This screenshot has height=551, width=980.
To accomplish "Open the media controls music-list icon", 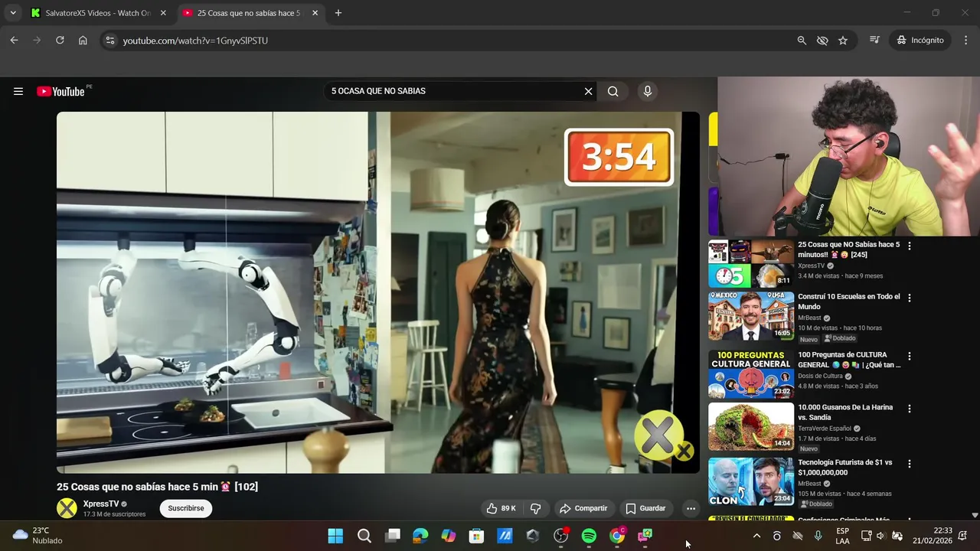I will click(874, 41).
